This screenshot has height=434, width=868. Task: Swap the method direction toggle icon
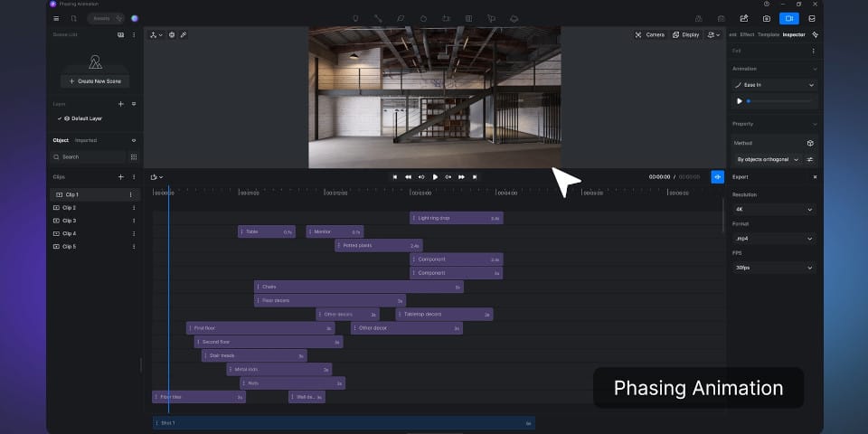[810, 159]
